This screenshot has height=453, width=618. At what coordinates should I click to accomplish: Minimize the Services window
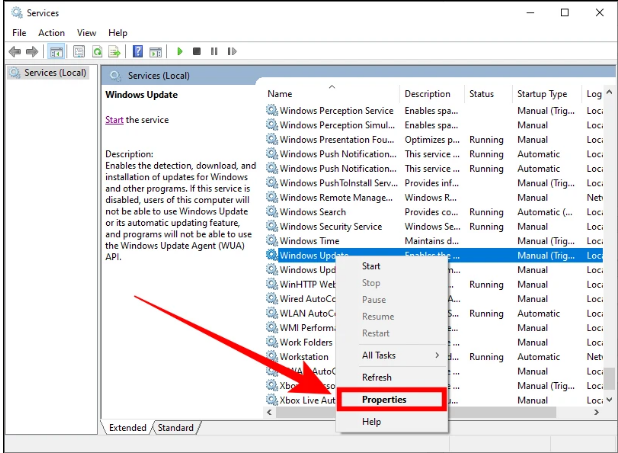pyautogui.click(x=530, y=13)
